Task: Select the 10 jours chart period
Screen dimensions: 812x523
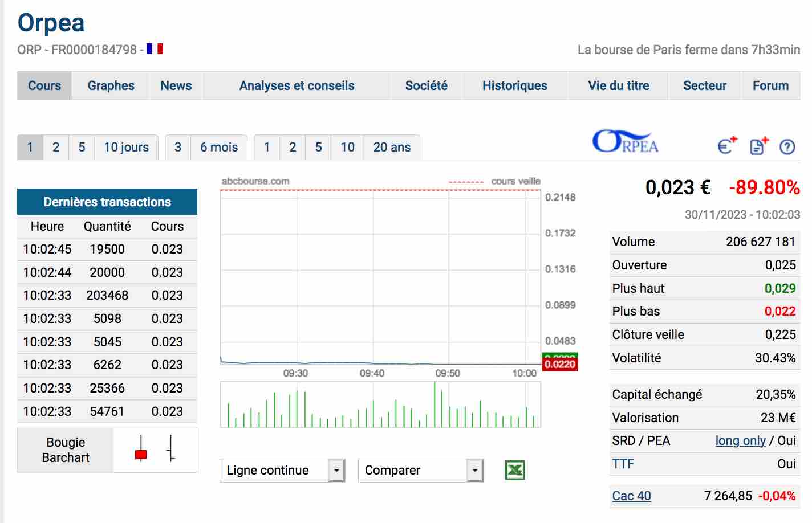Action: coord(126,147)
